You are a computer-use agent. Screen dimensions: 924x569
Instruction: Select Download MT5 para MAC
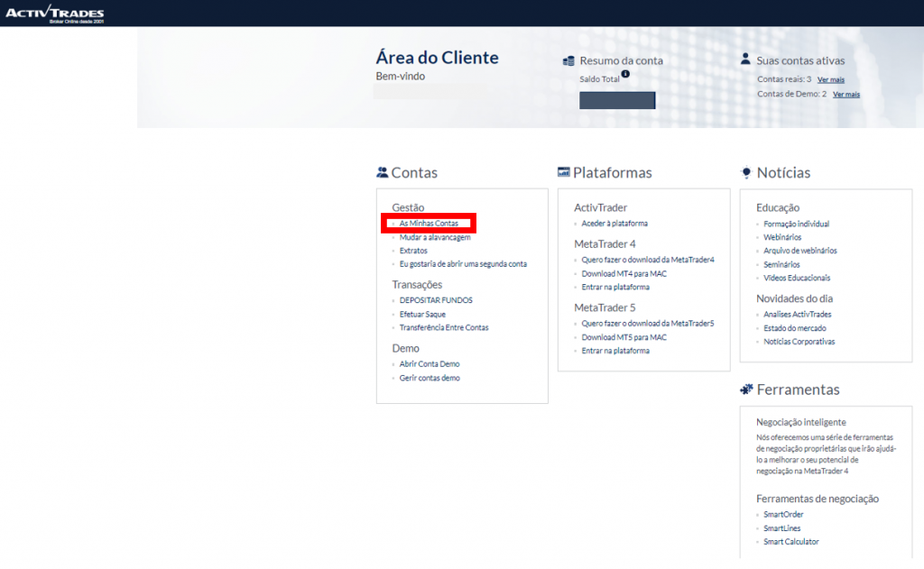tap(624, 337)
